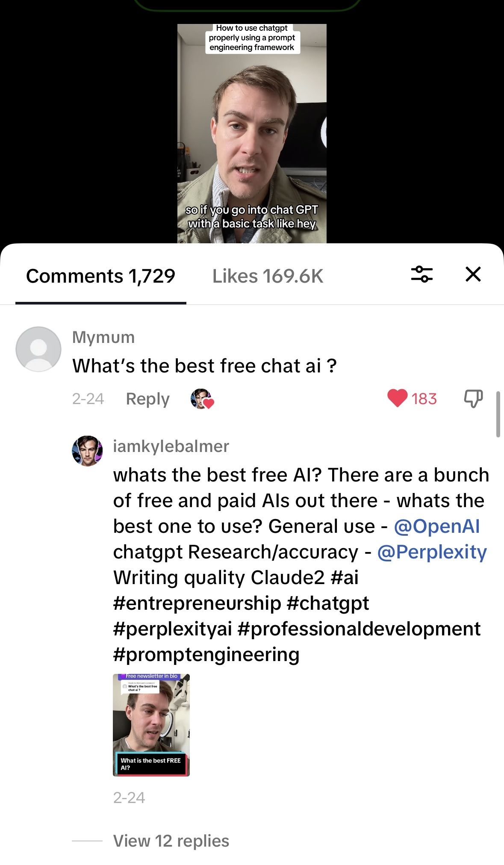
Task: Open the reply video thumbnail
Action: tap(151, 725)
